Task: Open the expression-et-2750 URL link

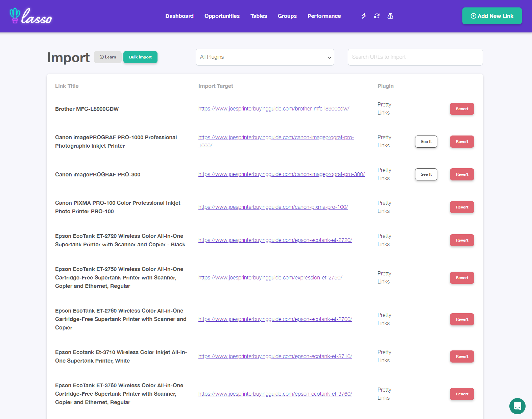Action: pos(270,277)
